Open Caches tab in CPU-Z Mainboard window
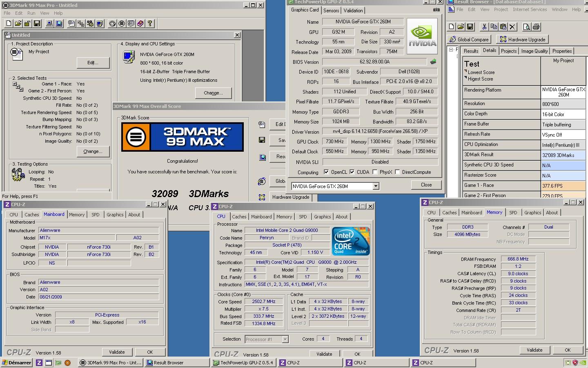 click(31, 215)
